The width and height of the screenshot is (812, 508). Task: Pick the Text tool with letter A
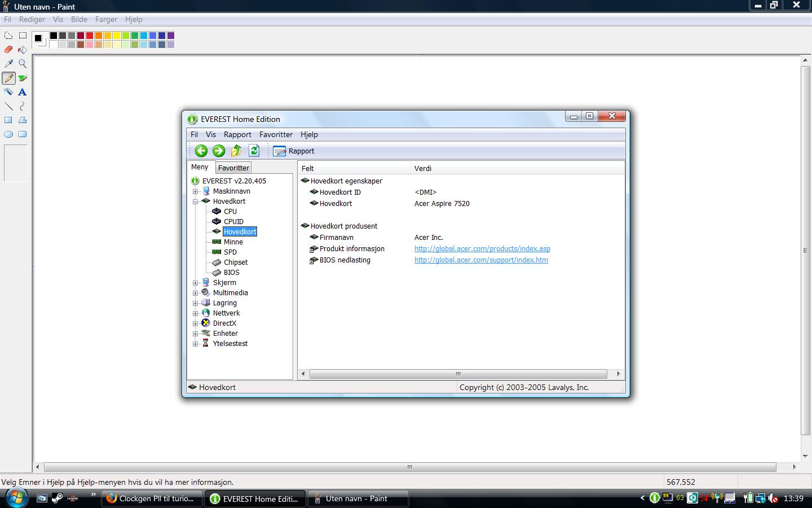pyautogui.click(x=23, y=92)
